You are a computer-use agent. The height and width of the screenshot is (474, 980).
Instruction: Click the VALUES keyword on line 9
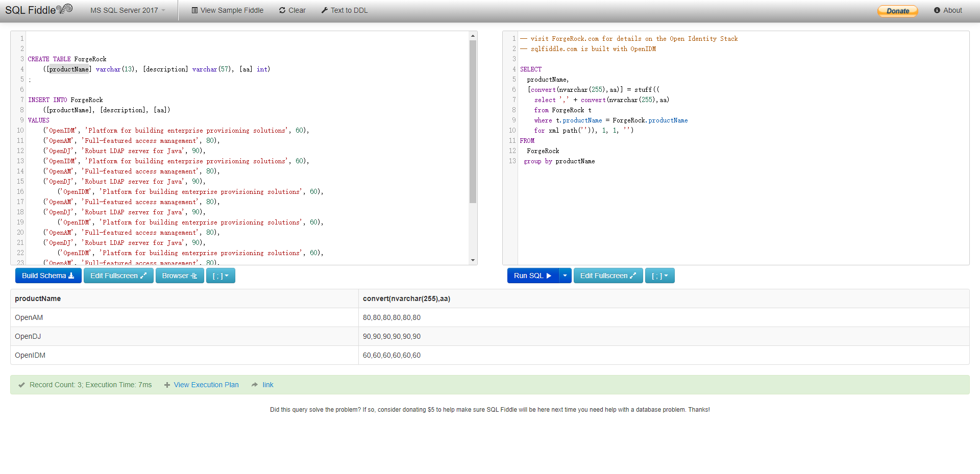[39, 120]
